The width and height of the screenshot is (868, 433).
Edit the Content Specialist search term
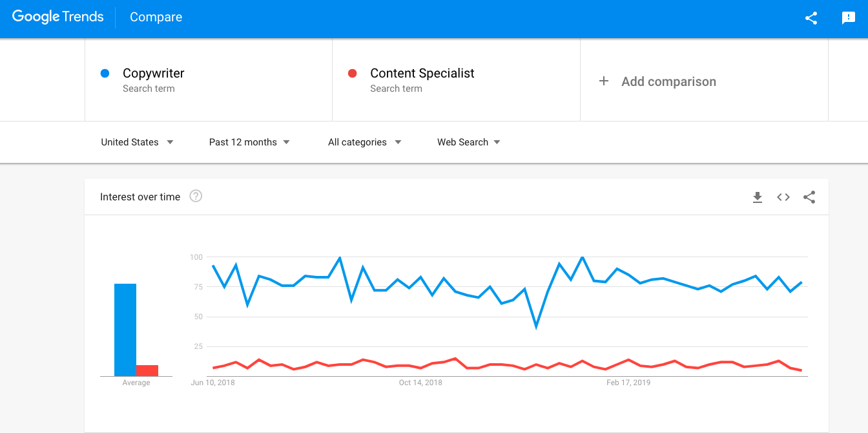point(422,74)
